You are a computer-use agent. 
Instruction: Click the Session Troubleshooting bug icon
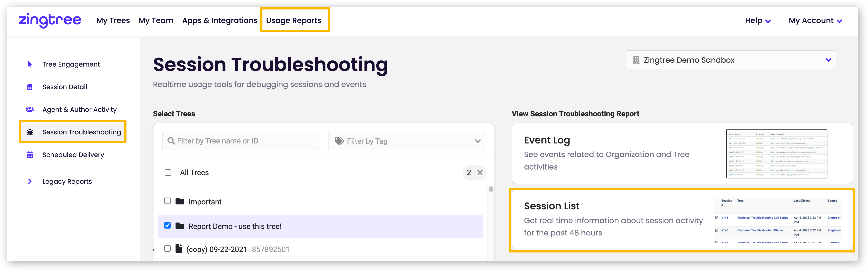30,132
